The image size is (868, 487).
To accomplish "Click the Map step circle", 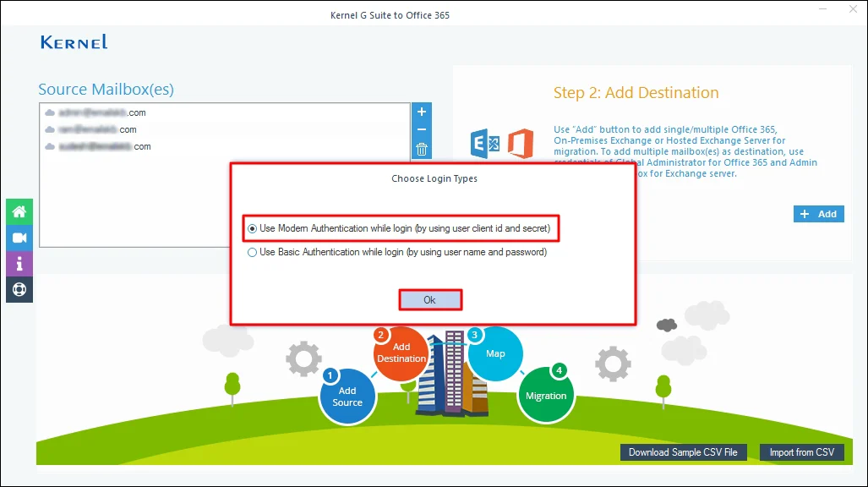I will click(x=495, y=353).
